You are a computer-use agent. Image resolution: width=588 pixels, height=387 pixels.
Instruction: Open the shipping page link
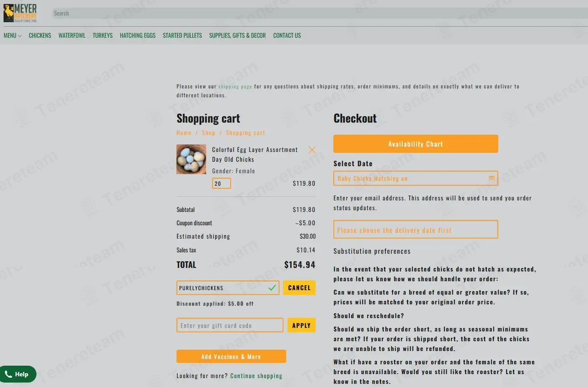click(x=235, y=87)
